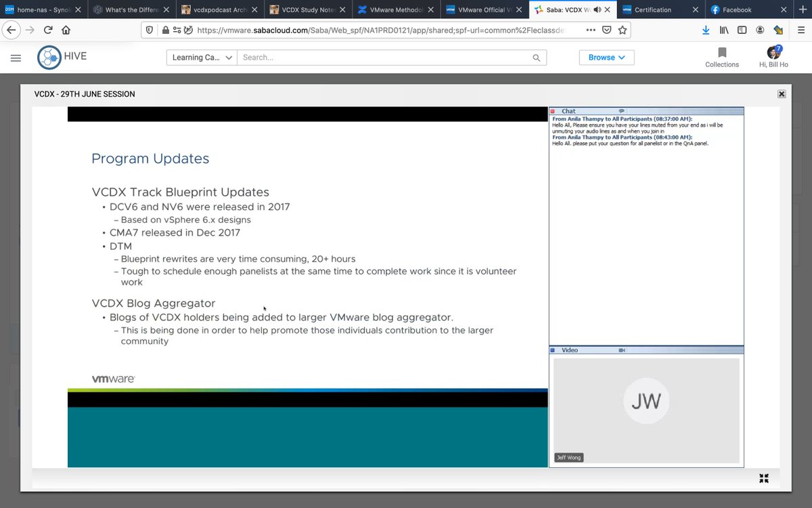
Task: Click the camera icon in Video header
Action: pos(622,350)
